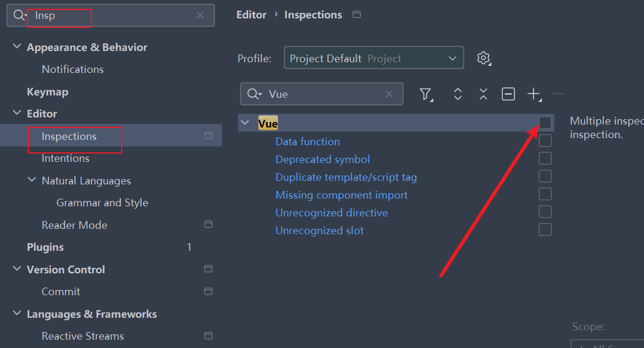Click the inspection profile settings gear icon
The width and height of the screenshot is (644, 348).
point(484,58)
